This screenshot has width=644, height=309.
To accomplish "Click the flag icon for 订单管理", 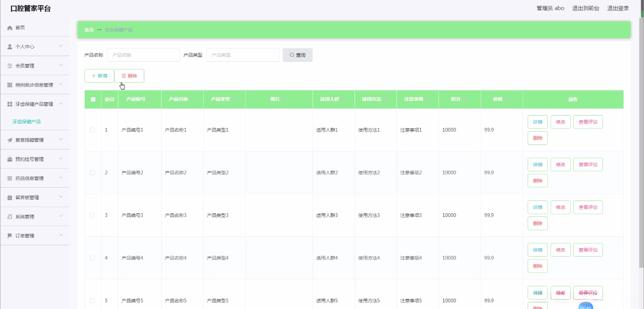I will [10, 236].
